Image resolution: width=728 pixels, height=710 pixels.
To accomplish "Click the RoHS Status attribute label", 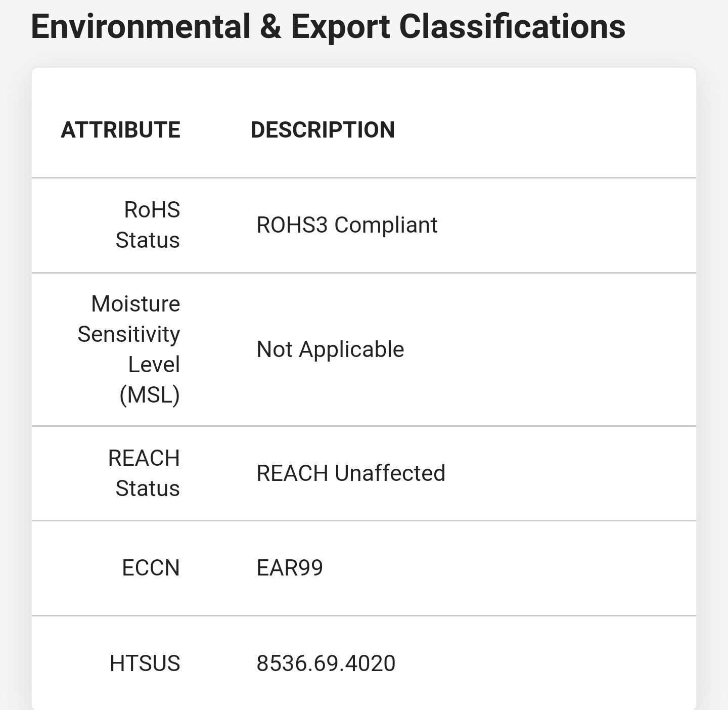I will 148,225.
